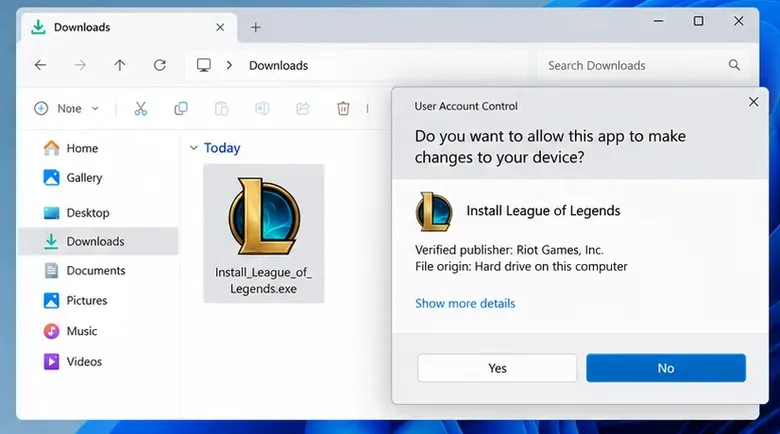Viewport: 780px width, 434px height.
Task: Close the User Account Control dialog
Action: [x=754, y=102]
